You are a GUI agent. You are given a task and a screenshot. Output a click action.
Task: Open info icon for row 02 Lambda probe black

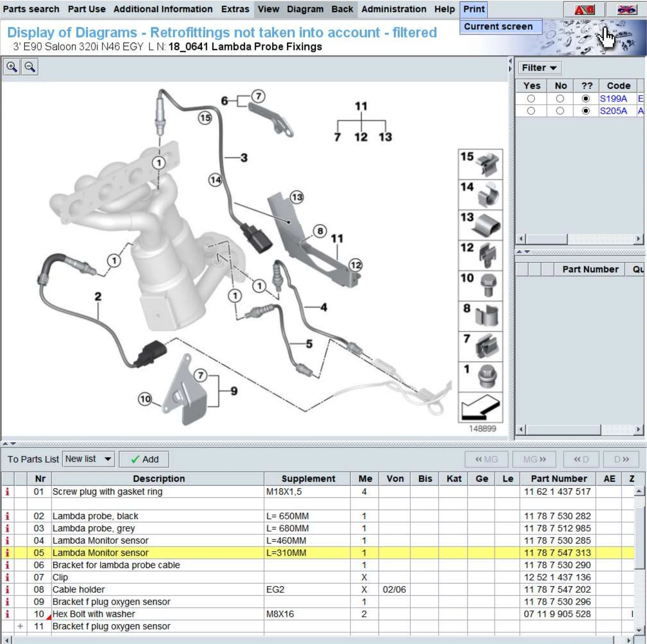click(7, 516)
